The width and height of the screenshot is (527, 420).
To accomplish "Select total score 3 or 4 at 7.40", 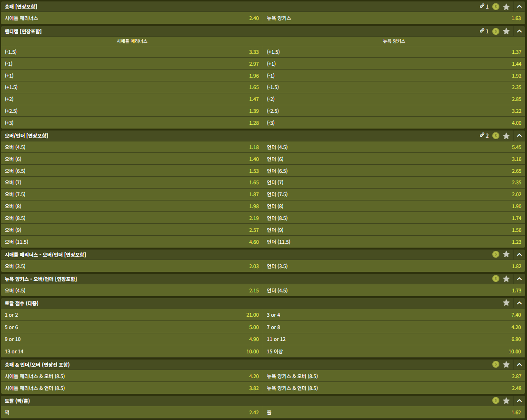I will click(x=394, y=315).
